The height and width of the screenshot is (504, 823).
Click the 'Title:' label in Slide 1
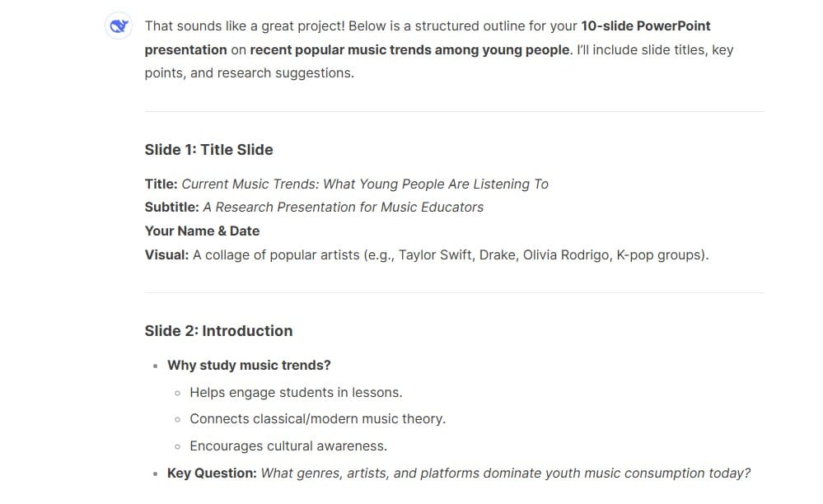coord(161,184)
